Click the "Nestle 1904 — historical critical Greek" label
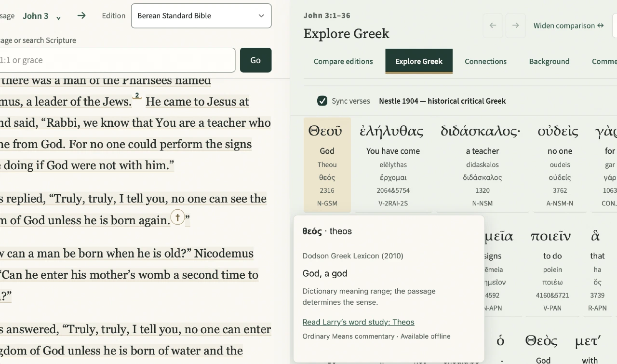This screenshot has height=364, width=617. (443, 101)
